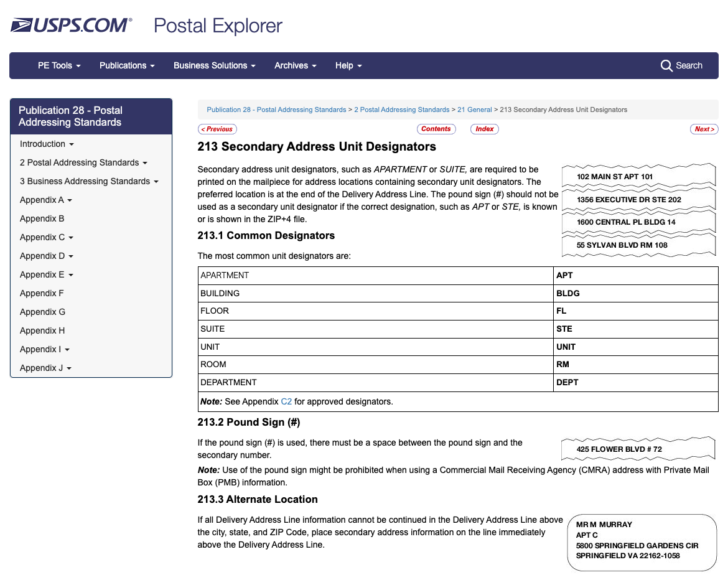Screen dimensions: 728x585
Task: Click the DEPT abbreviation cell
Action: pos(636,383)
